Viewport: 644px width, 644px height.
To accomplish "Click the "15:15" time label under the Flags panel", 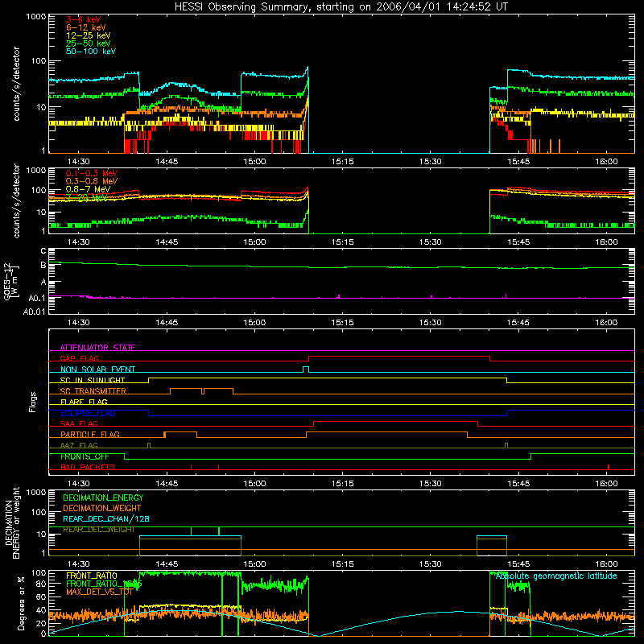I will point(343,483).
